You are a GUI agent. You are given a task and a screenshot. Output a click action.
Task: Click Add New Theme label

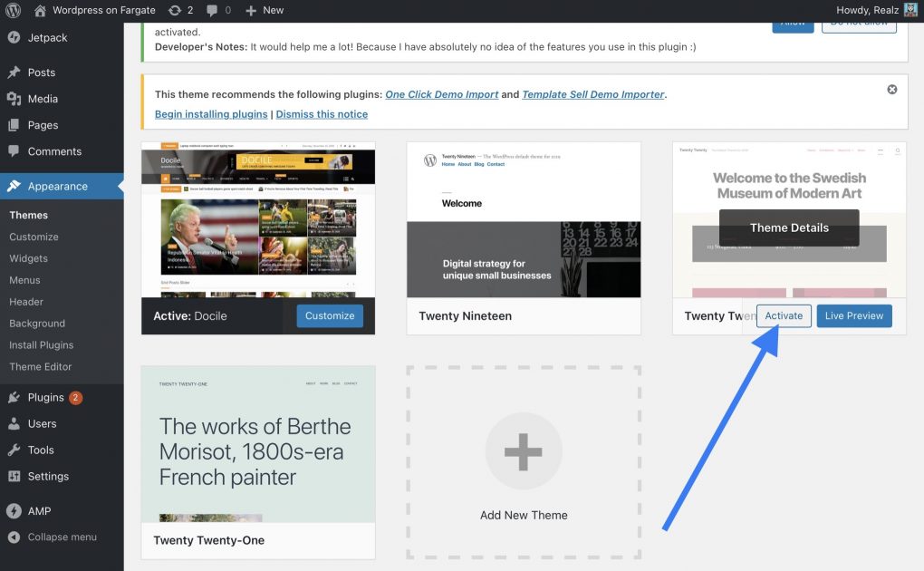tap(524, 515)
